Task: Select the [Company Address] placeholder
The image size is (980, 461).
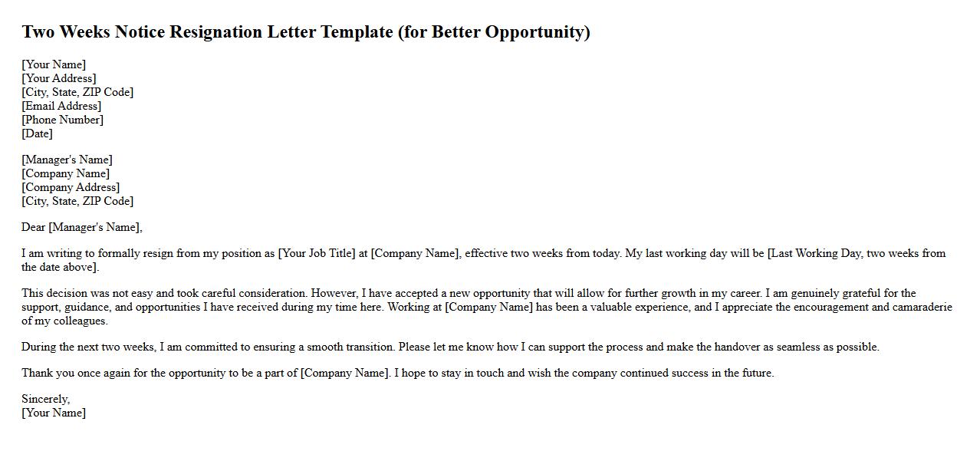Action: click(71, 187)
